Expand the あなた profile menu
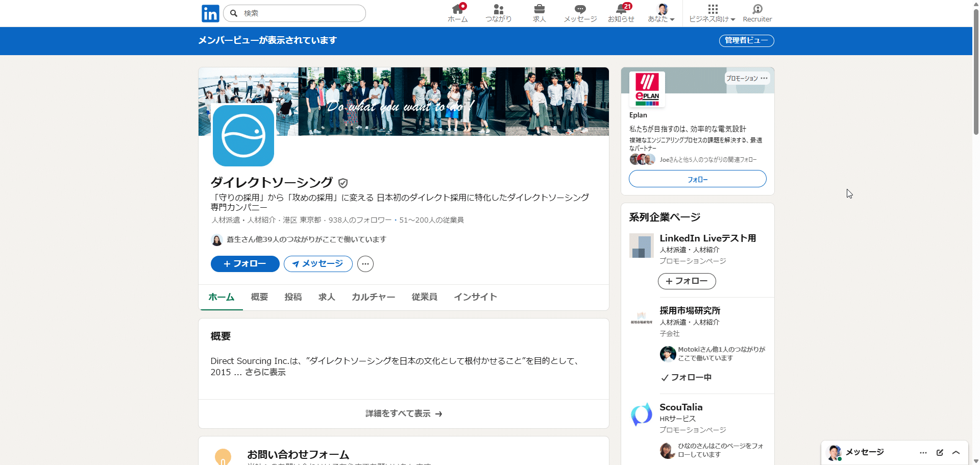Image resolution: width=980 pixels, height=465 pixels. click(x=661, y=13)
